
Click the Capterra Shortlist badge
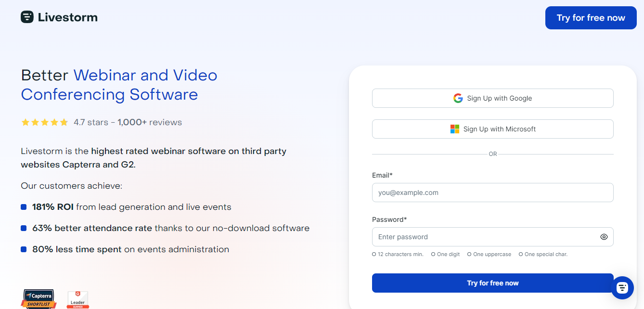[39, 299]
